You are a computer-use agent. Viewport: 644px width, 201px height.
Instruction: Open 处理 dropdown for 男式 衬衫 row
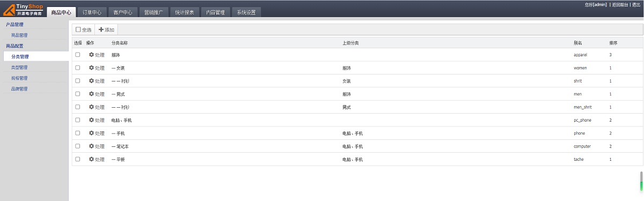click(97, 107)
